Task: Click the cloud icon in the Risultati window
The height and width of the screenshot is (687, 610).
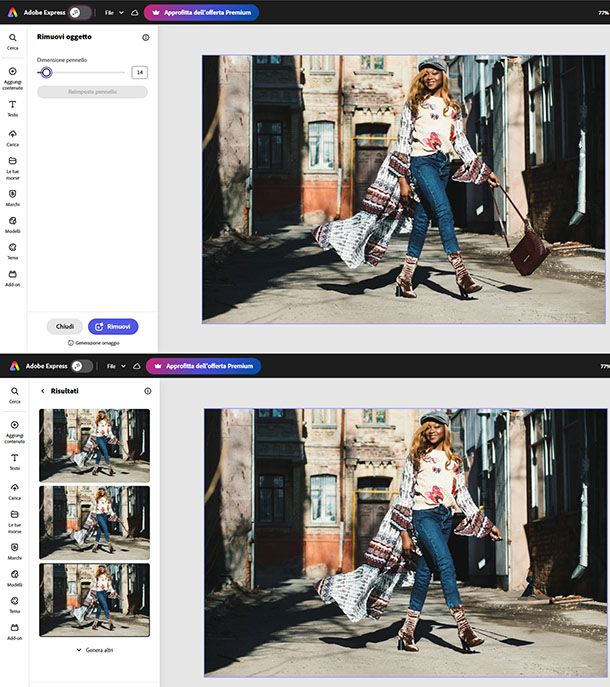Action: pos(137,366)
